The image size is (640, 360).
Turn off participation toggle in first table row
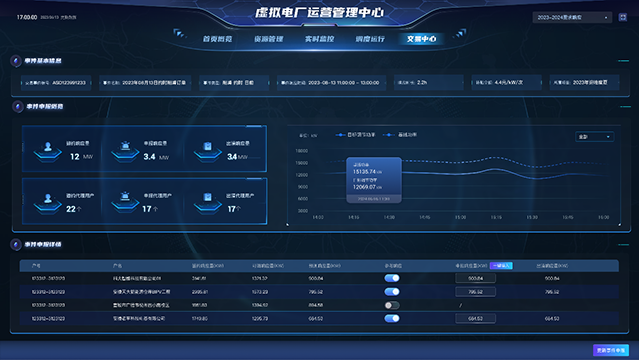(x=392, y=278)
